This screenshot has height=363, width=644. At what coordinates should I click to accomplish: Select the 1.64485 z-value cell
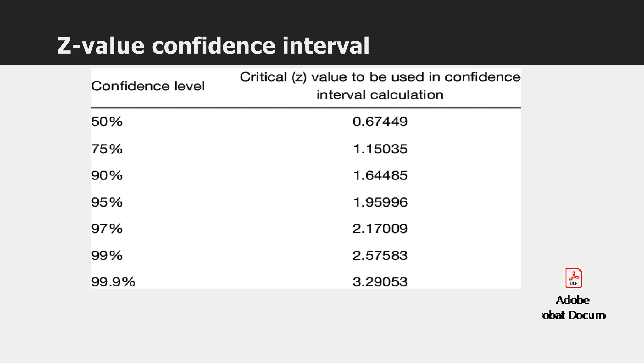(380, 175)
